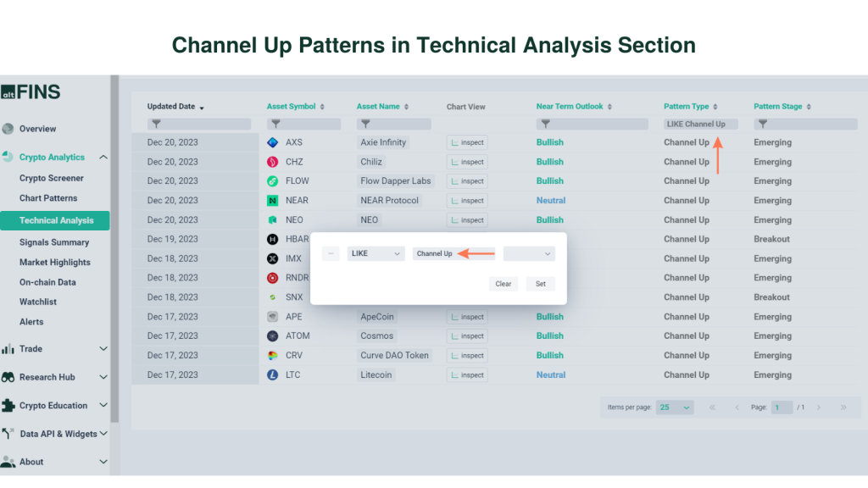The image size is (868, 488).
Task: Open the items per page dropdown
Action: [x=674, y=407]
